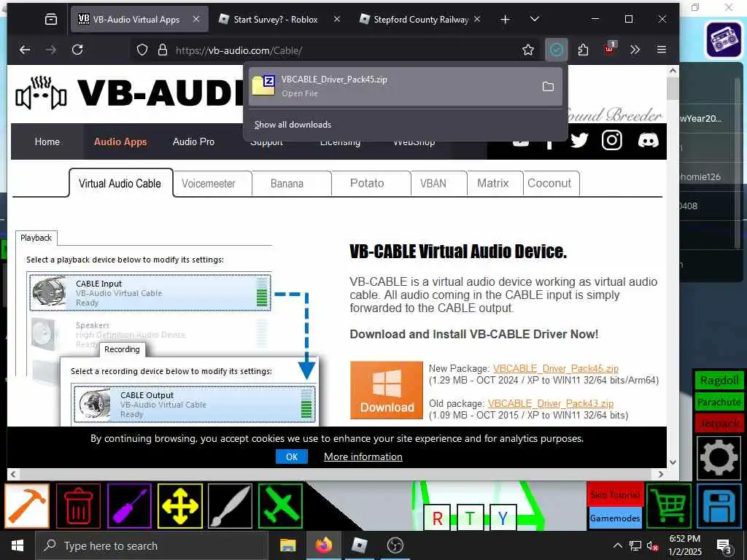Click Skip Tutorial in Roblox
The image size is (747, 560).
(614, 495)
